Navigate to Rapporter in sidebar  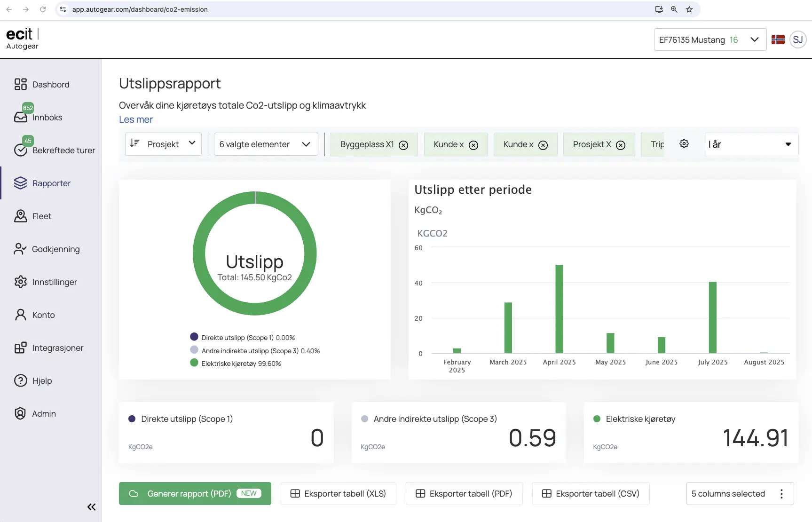coord(50,183)
